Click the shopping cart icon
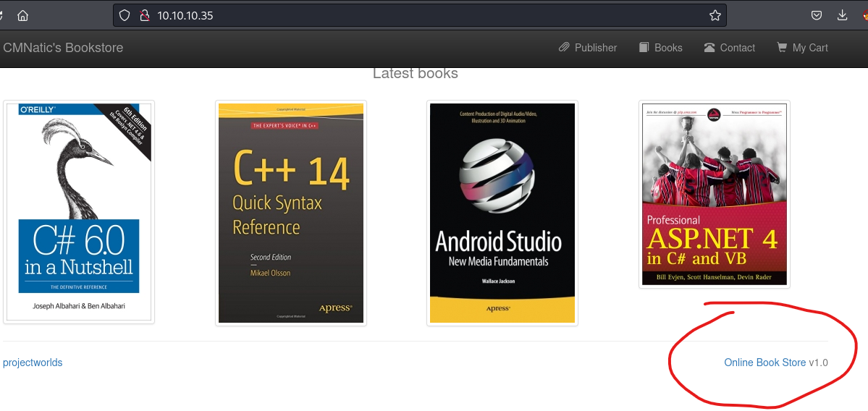 tap(782, 48)
